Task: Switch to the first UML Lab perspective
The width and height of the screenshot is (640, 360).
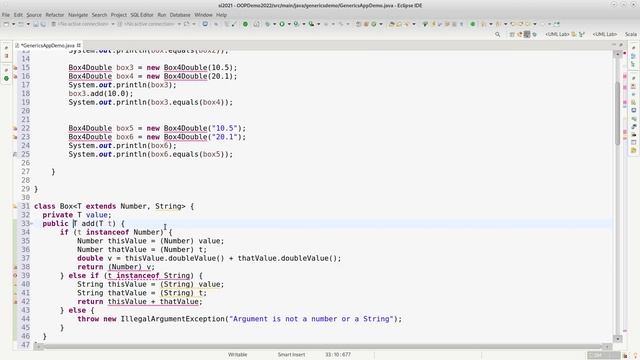Action: coord(557,34)
